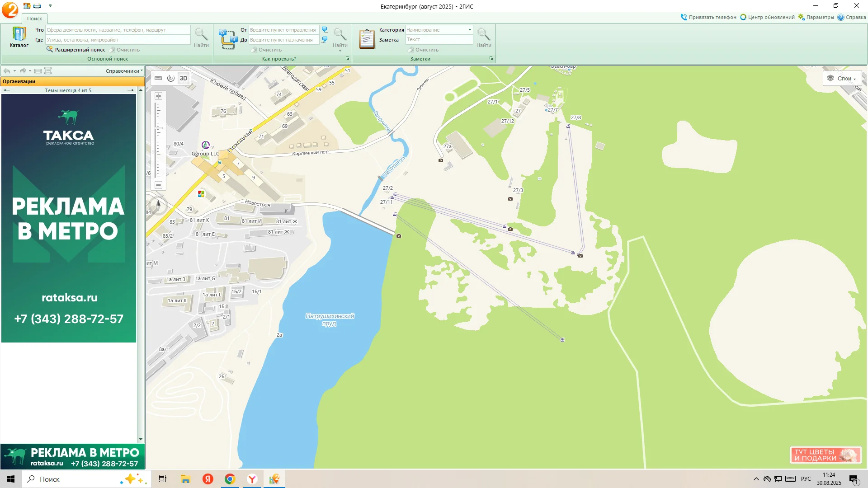
Task: Select the ruler measurement tool on map
Action: pyautogui.click(x=158, y=78)
